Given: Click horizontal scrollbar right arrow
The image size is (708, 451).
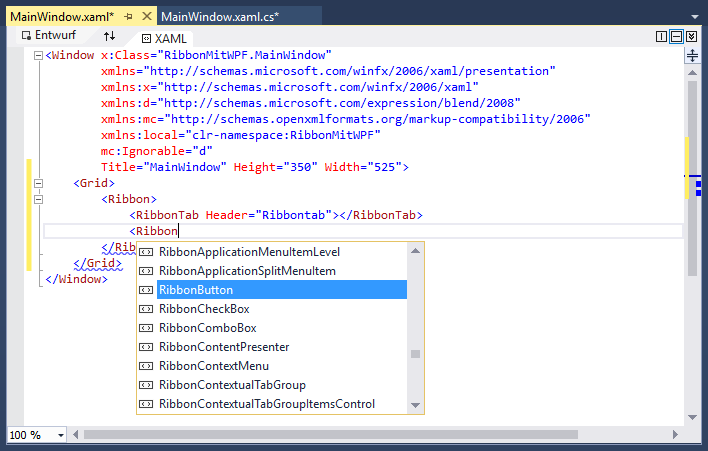Looking at the screenshot, I should [675, 434].
